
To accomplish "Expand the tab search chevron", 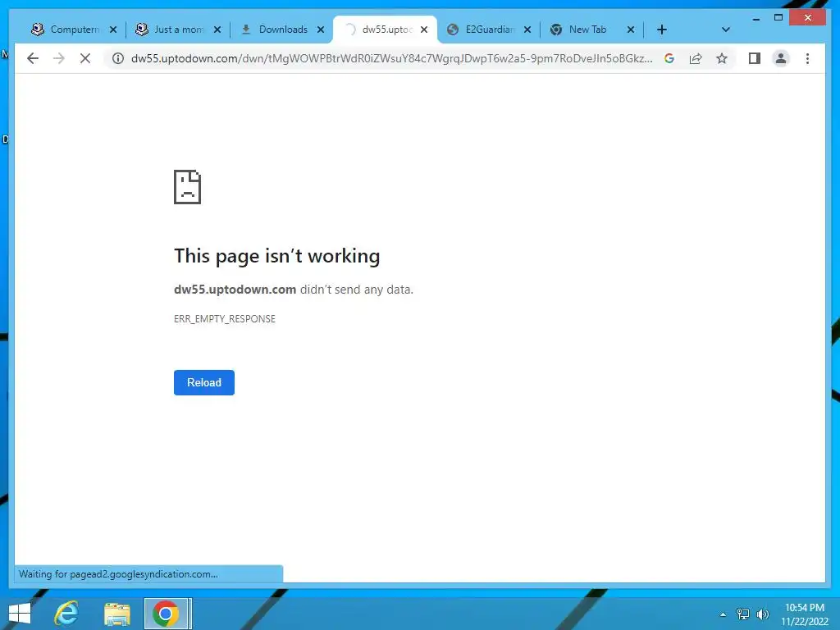I will coord(725,30).
